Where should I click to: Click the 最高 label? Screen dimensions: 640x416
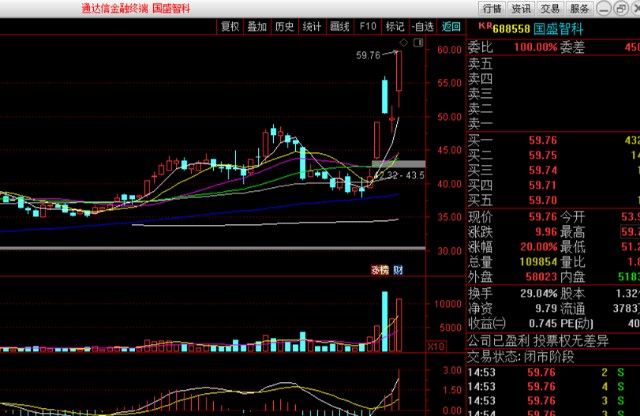coord(573,232)
